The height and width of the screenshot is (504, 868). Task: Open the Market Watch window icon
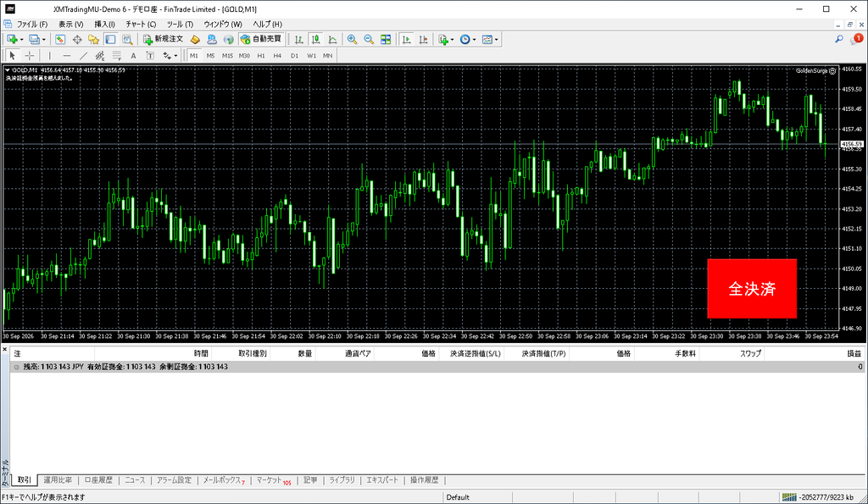pyautogui.click(x=60, y=39)
